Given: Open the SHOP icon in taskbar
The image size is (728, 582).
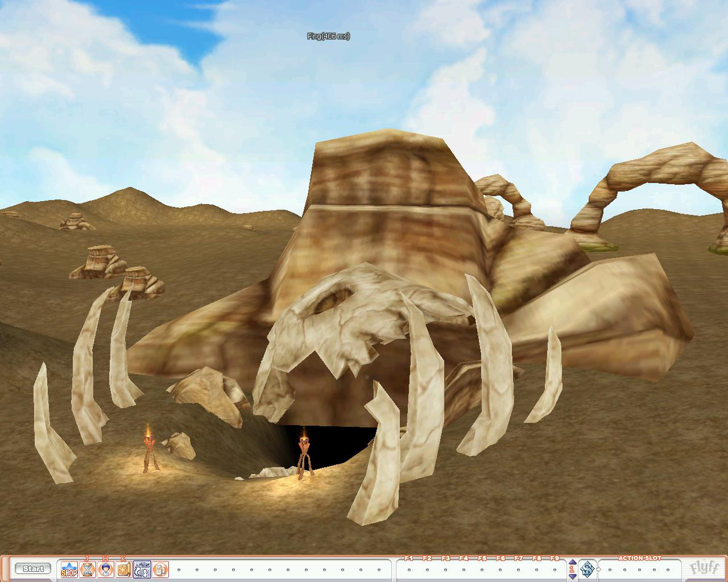Looking at the screenshot, I should coord(69,569).
